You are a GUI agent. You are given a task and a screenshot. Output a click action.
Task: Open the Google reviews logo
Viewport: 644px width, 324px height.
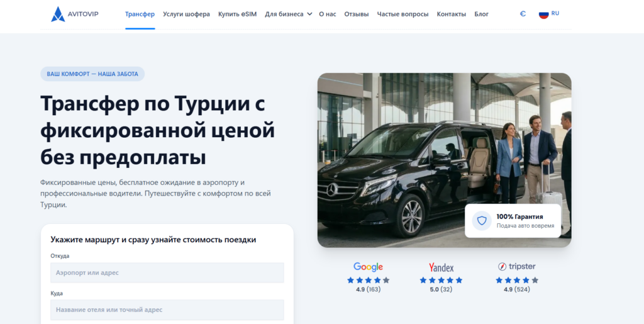click(368, 267)
